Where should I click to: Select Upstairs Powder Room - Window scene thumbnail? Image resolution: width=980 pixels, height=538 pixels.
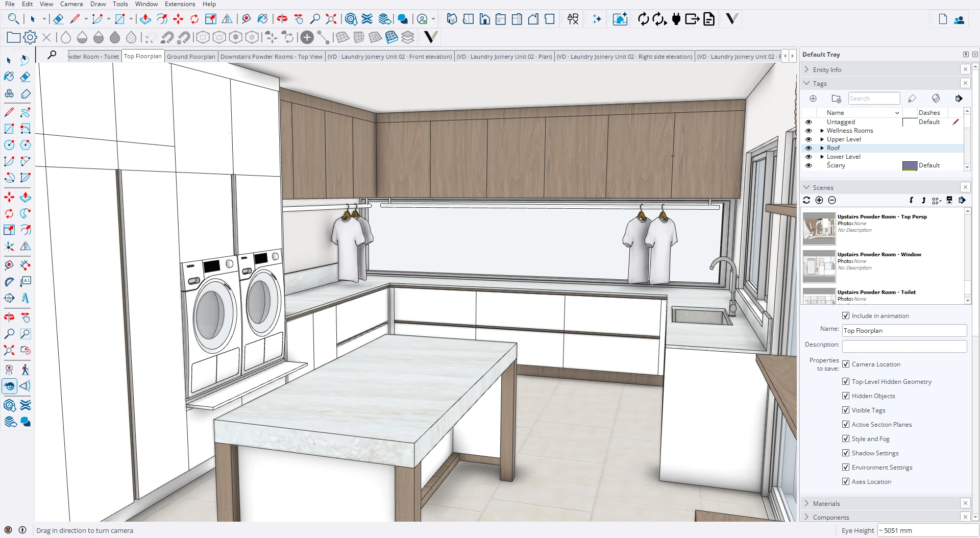click(819, 266)
